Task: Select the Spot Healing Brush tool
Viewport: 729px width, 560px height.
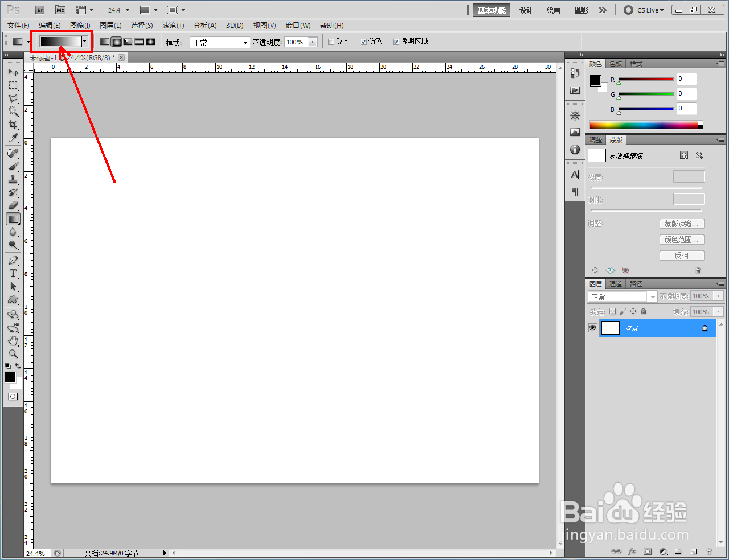Action: tap(13, 153)
